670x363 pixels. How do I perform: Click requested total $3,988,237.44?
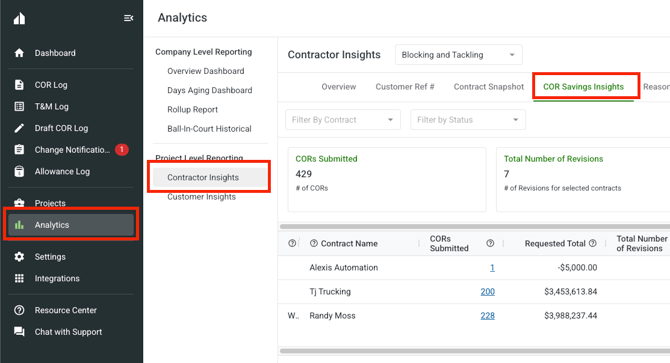570,316
